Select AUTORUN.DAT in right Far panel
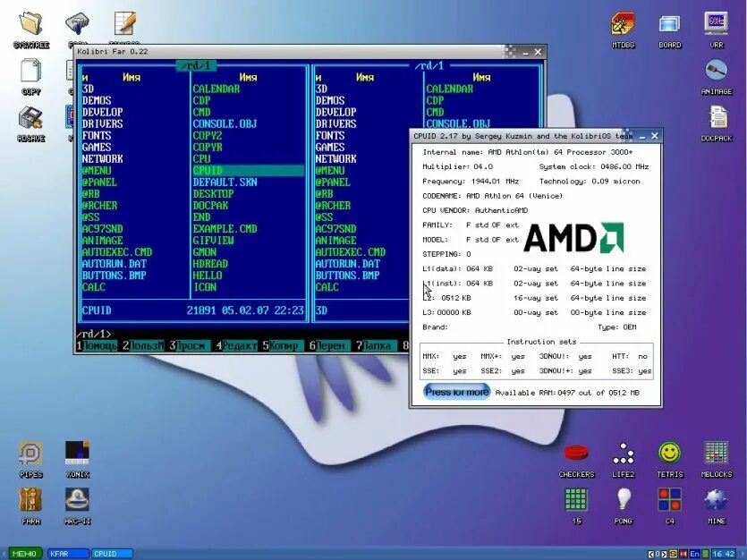Screen dimensions: 747x560 (348, 264)
